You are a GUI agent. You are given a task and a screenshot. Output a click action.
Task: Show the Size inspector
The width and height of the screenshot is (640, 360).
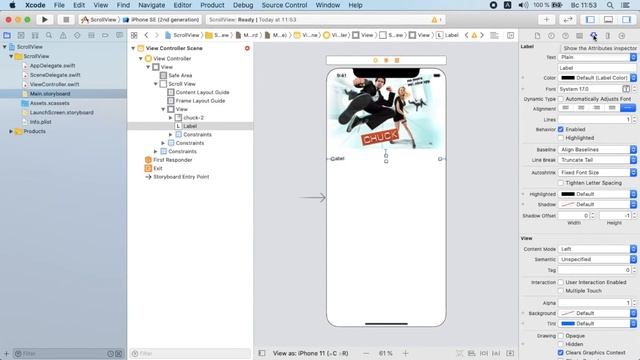607,36
